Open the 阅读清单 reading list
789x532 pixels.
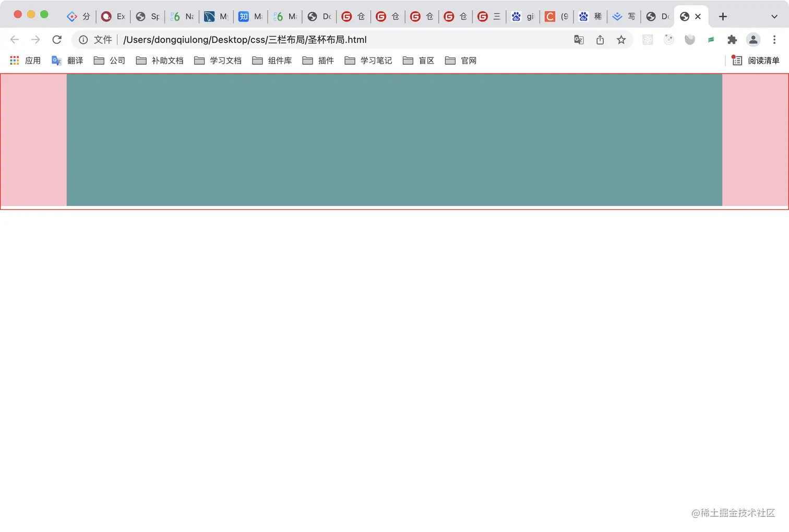755,61
